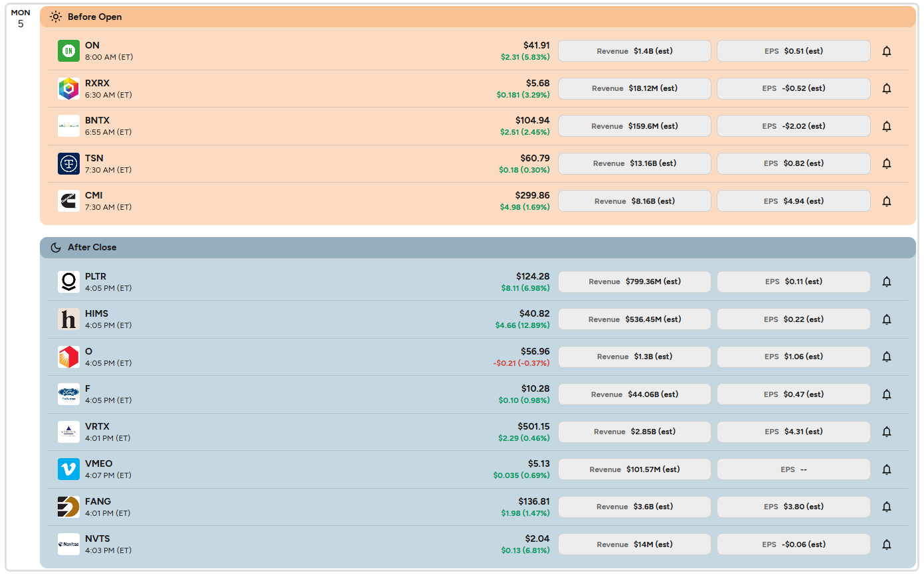Set alert bell for F earnings
The width and height of the screenshot is (924, 577).
coord(886,394)
